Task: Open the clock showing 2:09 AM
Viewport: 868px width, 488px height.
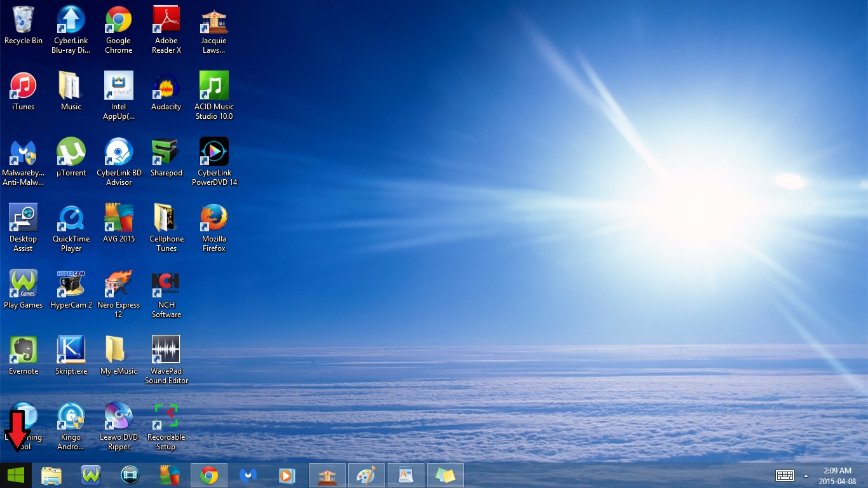Action: (x=837, y=475)
